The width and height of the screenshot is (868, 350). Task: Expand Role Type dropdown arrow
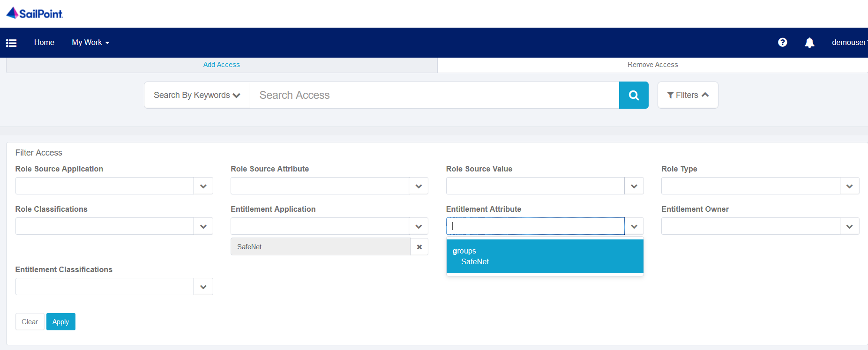point(849,186)
